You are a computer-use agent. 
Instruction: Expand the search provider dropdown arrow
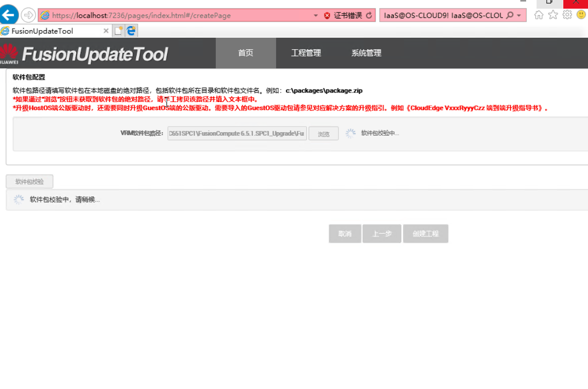(x=519, y=16)
